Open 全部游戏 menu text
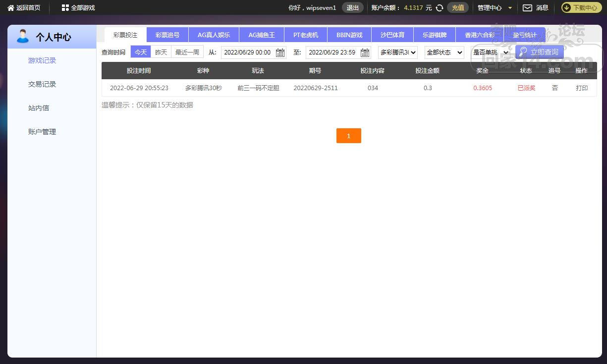 [x=83, y=8]
